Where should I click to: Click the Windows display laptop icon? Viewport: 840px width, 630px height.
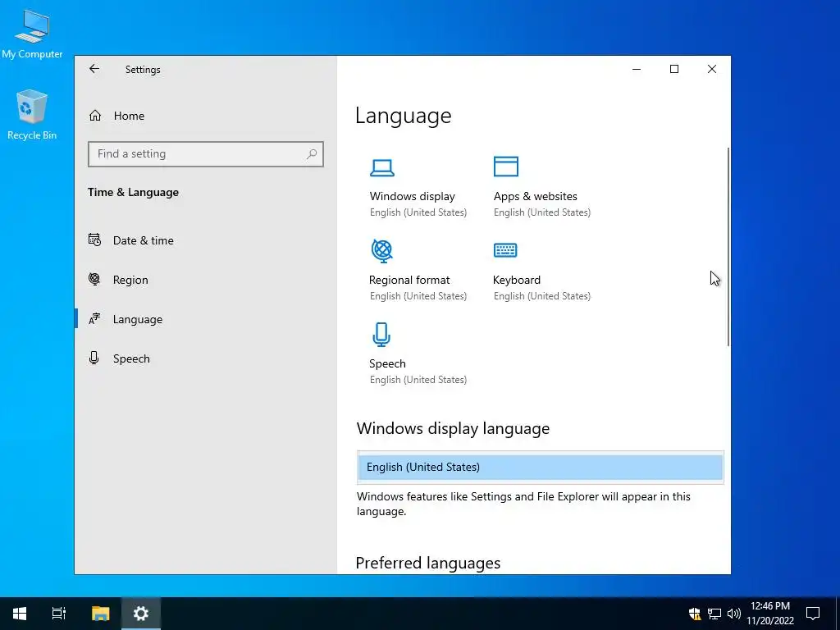pyautogui.click(x=382, y=167)
